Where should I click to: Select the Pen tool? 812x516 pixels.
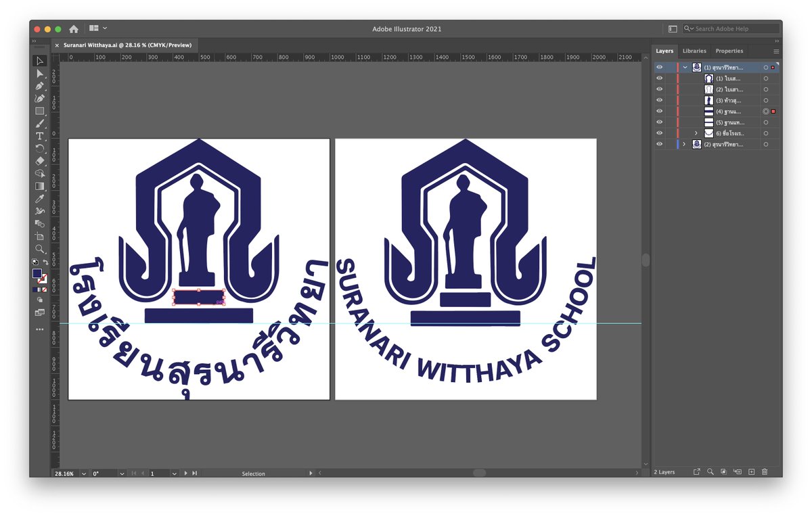pos(40,86)
